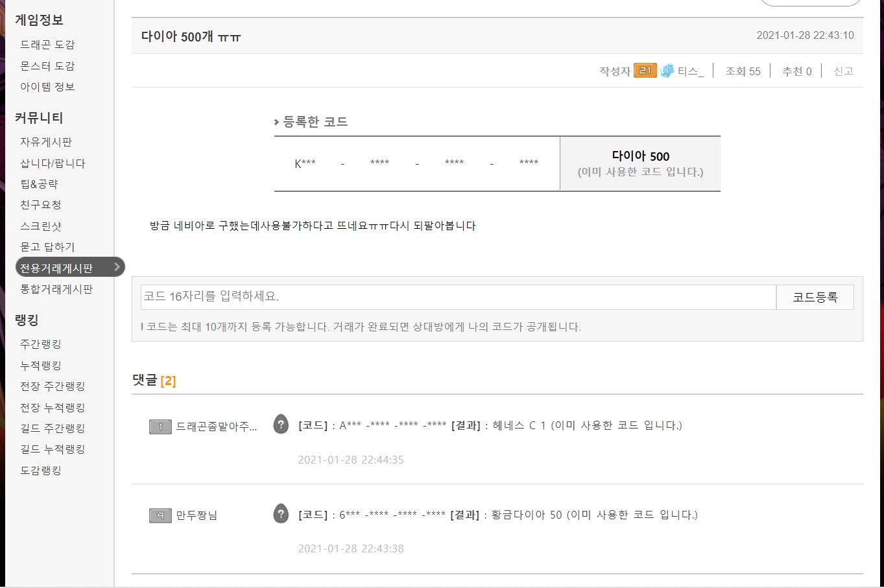Open 통합거래게시판 in the sidebar
This screenshot has width=884, height=588.
(56, 289)
